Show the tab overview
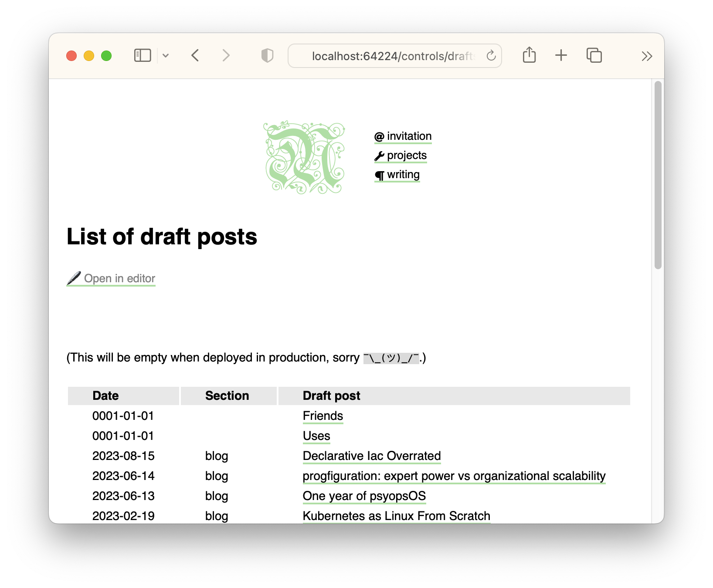The width and height of the screenshot is (713, 588). [x=594, y=55]
